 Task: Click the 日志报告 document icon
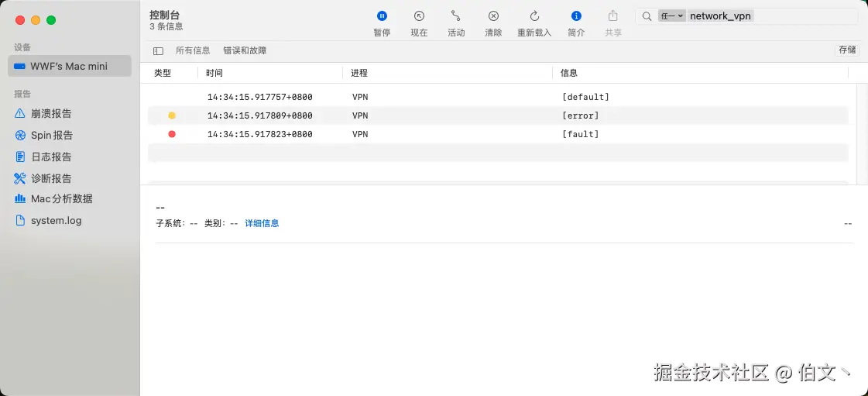pyautogui.click(x=20, y=157)
